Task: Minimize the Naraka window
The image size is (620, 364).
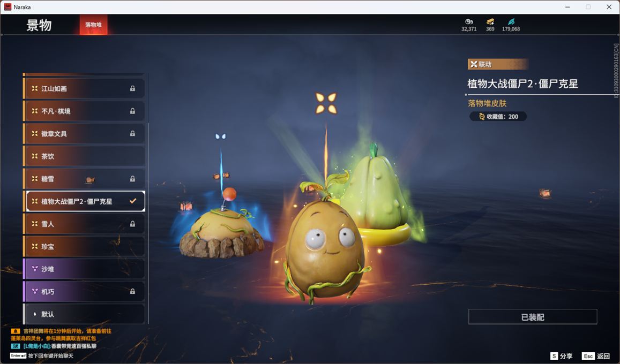Action: point(567,7)
